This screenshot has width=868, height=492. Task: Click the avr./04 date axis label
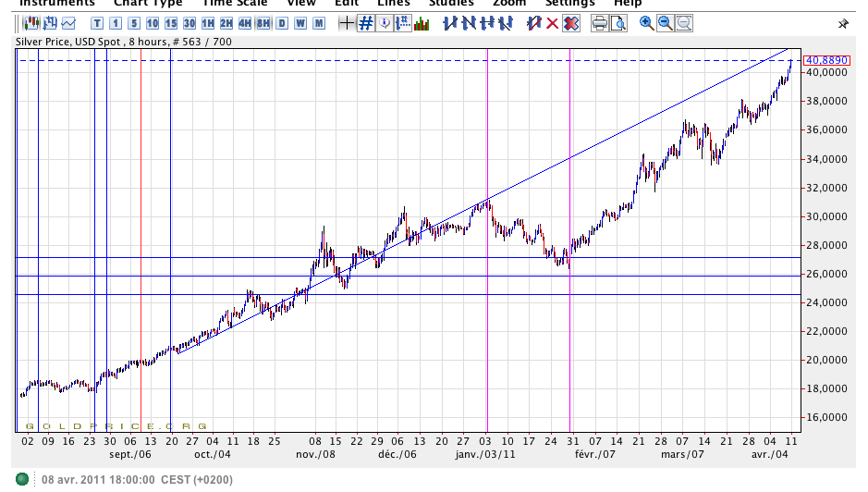coord(769,454)
